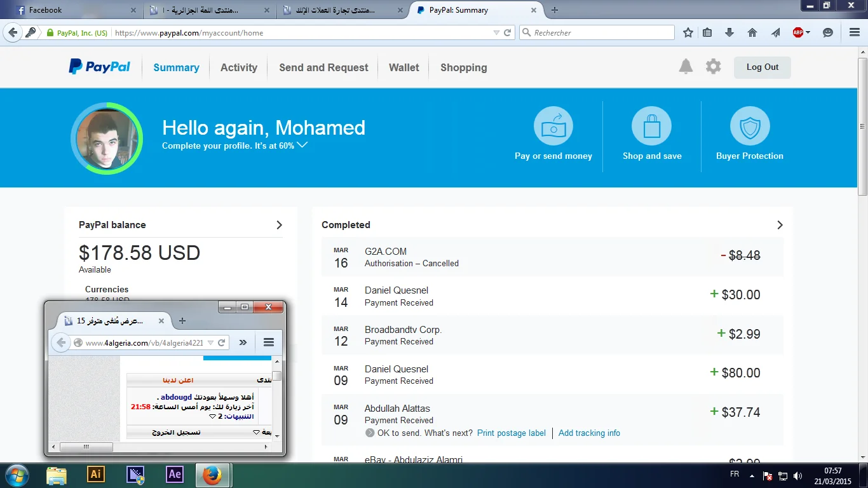The width and height of the screenshot is (868, 488).
Task: Click the Pay or send money icon
Action: coord(553,126)
